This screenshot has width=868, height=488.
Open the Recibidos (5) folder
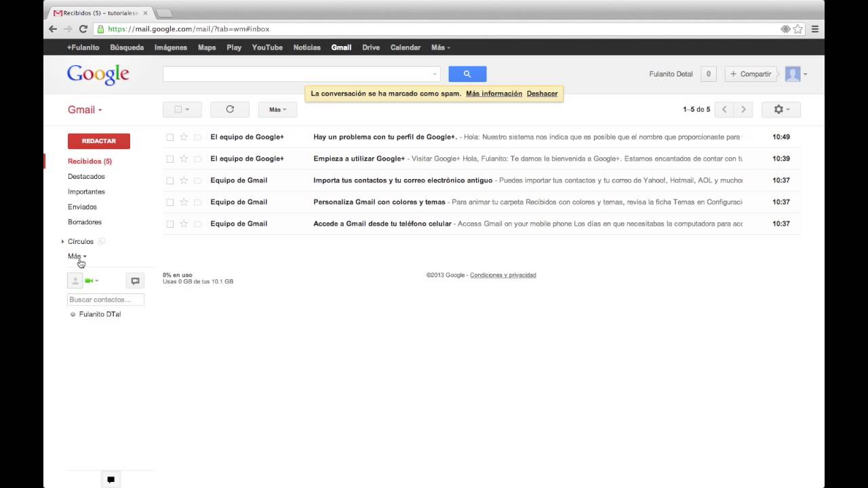point(90,161)
